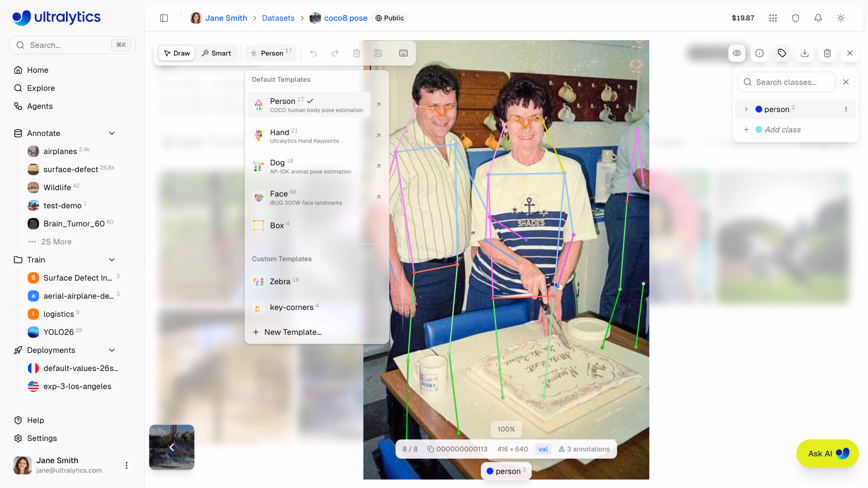This screenshot has height=488, width=868.
Task: Click the toolbar trash delete icon
Action: click(357, 53)
